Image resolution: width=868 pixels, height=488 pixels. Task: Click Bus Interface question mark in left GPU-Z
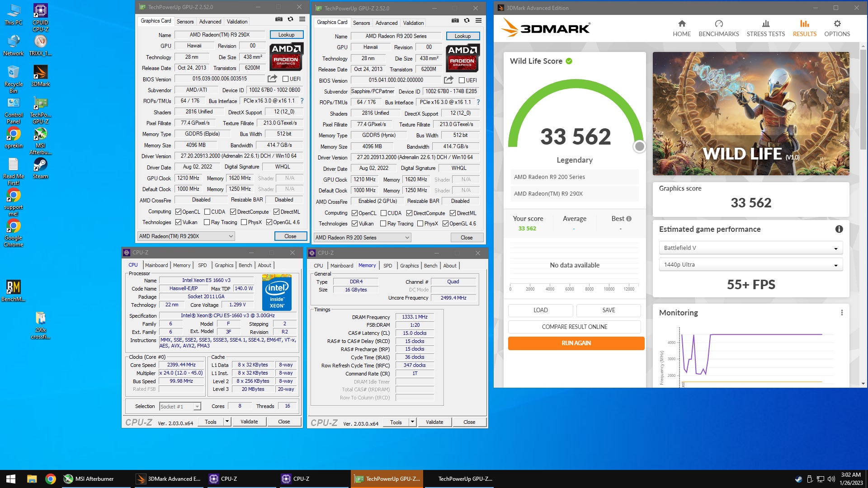point(302,101)
